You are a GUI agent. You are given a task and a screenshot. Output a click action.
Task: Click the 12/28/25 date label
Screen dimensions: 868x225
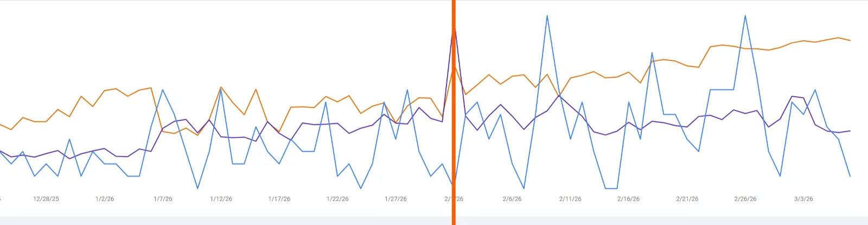point(46,199)
